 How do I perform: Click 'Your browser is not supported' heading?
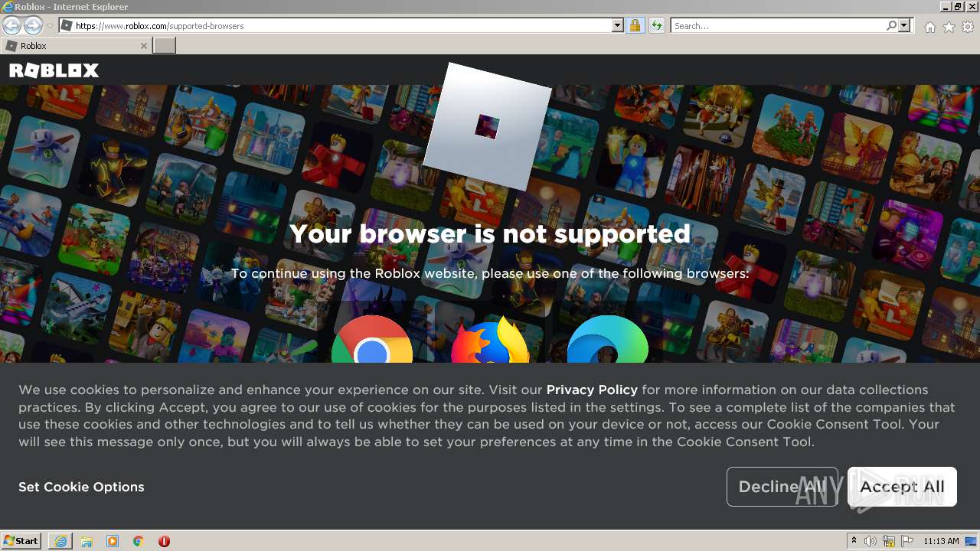coord(490,233)
